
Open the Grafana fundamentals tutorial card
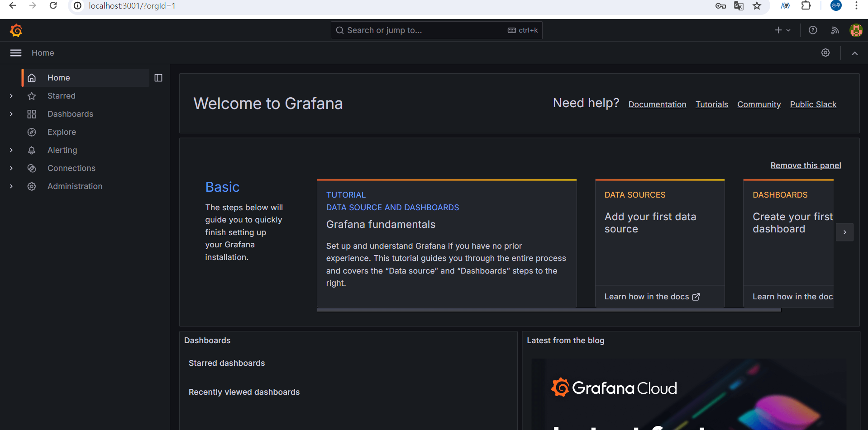click(447, 243)
